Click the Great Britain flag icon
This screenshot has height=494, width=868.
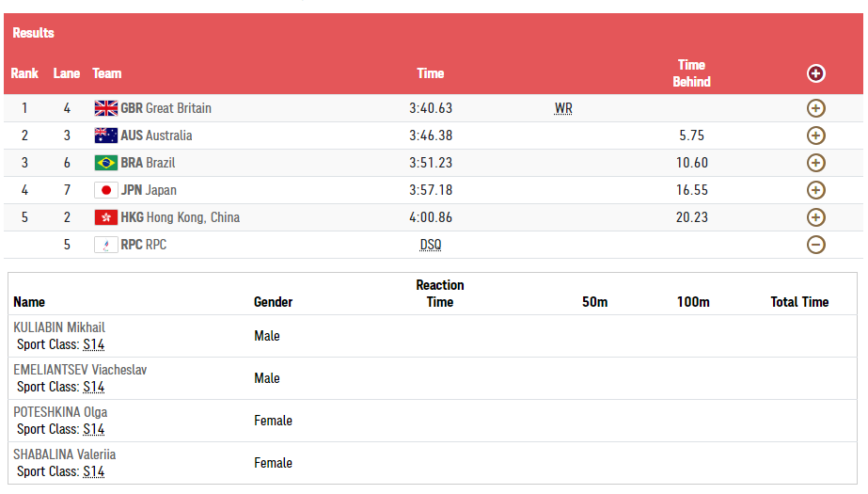point(106,108)
